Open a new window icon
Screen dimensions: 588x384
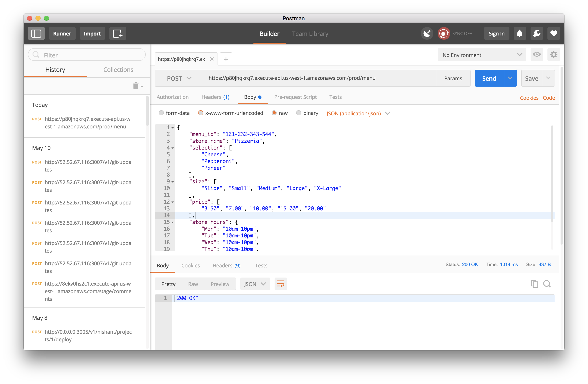118,33
